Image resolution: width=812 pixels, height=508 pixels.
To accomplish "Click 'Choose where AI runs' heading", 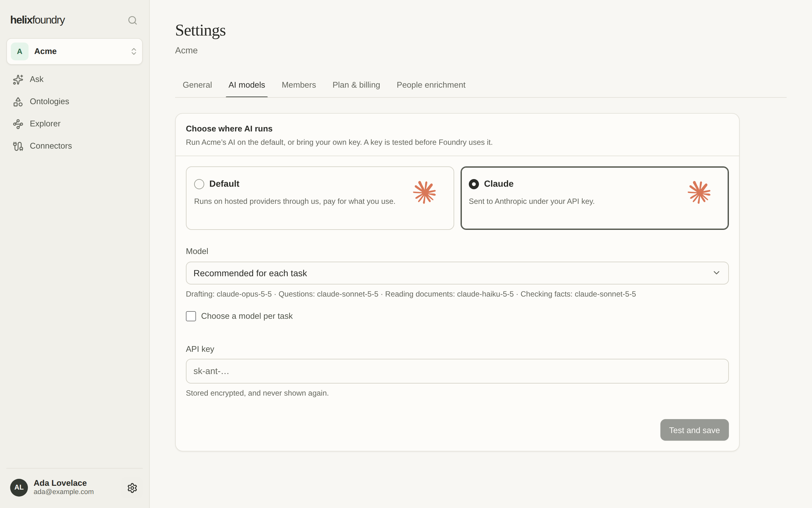I will point(229,129).
